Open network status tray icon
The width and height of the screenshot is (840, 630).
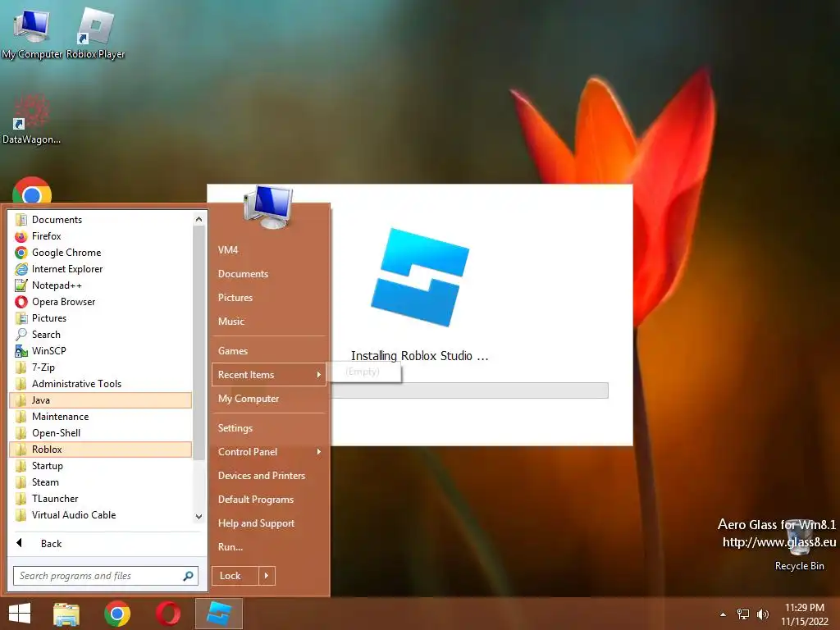(x=743, y=614)
